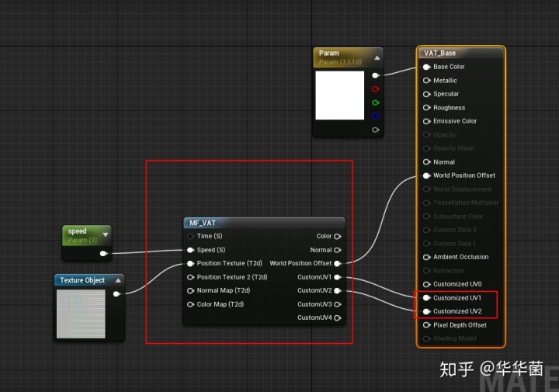Select the speed node header
Screen dimensions: 559x392
pos(87,235)
